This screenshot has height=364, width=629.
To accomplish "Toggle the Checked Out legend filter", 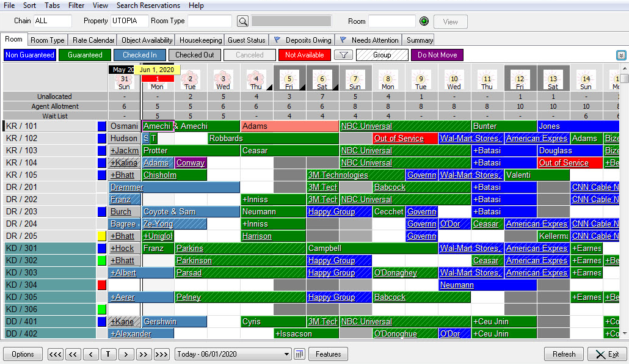I will [x=195, y=55].
